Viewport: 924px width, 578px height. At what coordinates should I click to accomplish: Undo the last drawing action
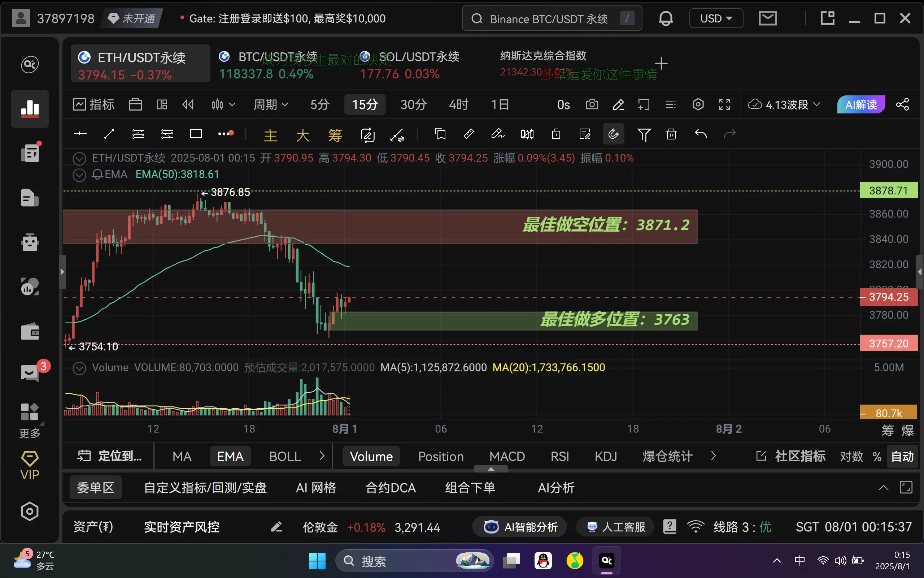pos(701,134)
